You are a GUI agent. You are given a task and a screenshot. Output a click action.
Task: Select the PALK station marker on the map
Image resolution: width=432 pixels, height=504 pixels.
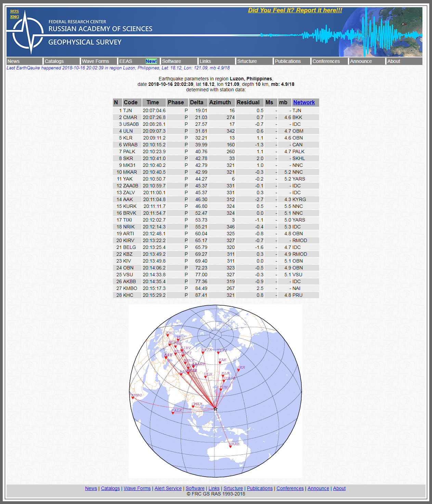click(173, 413)
